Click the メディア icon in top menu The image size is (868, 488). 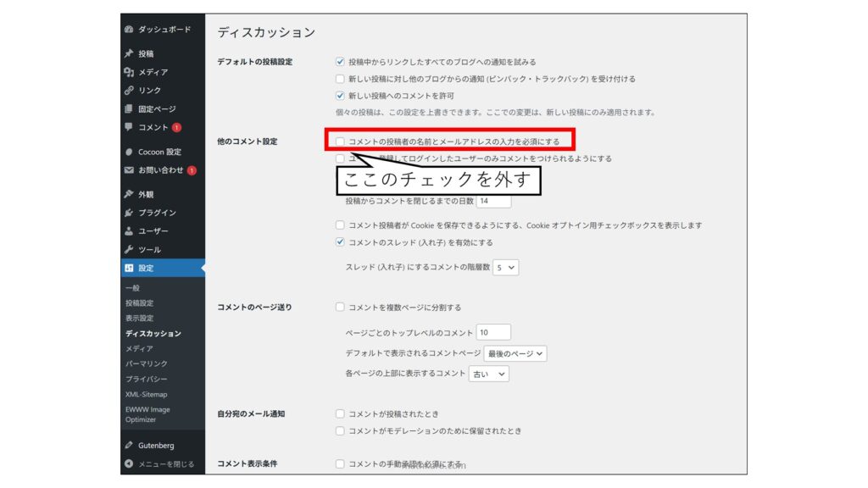point(129,72)
